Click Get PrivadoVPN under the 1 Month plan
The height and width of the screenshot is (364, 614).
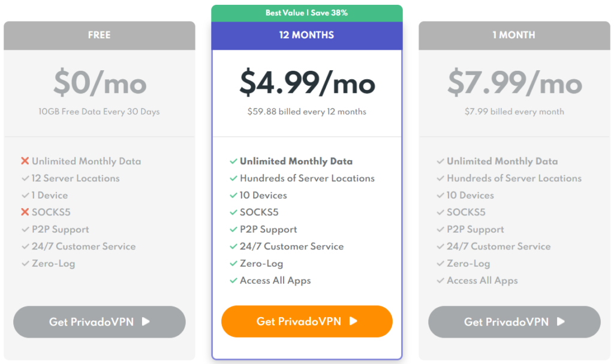point(514,321)
